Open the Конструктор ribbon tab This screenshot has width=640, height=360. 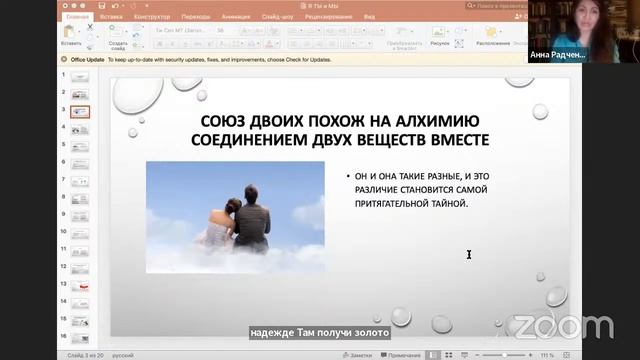[152, 17]
